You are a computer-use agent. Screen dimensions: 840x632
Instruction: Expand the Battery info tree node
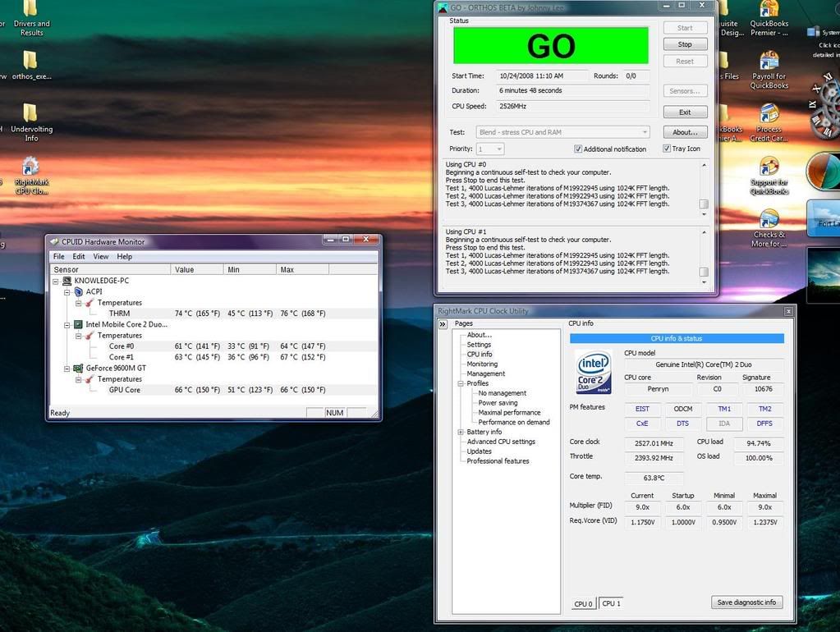coord(461,432)
